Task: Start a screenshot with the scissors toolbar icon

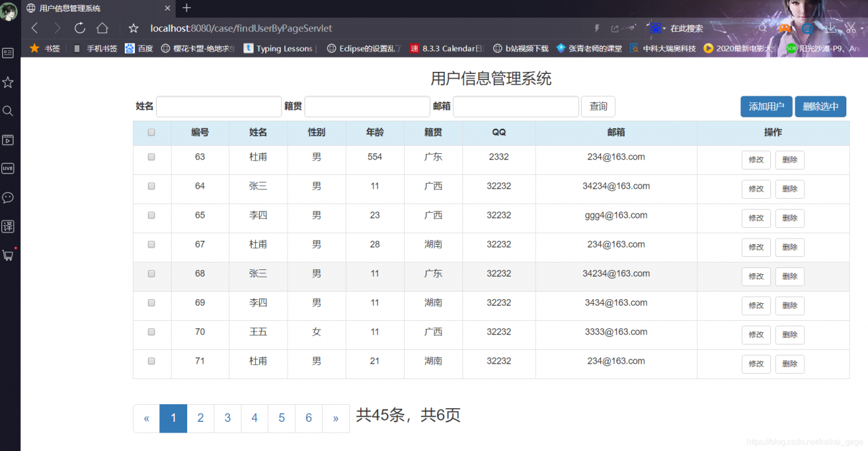Action: tap(850, 28)
